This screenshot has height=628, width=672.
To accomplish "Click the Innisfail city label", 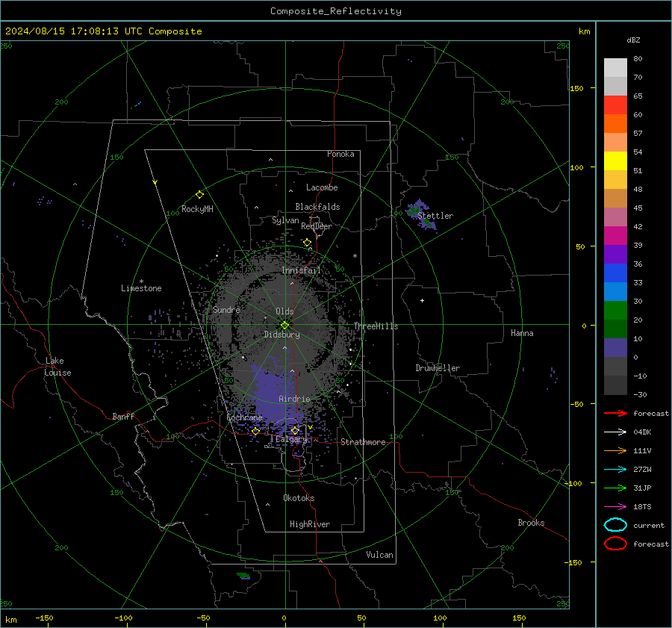I will point(302,270).
